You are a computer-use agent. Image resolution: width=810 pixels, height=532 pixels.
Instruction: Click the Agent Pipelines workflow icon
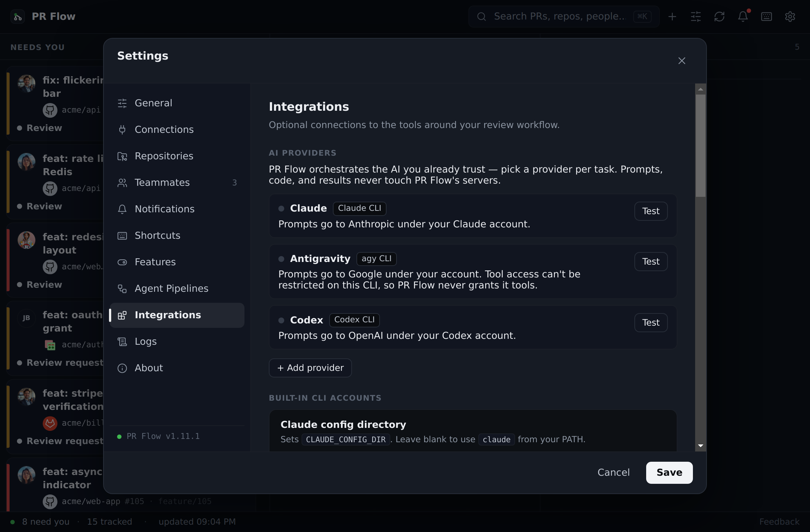pos(122,289)
